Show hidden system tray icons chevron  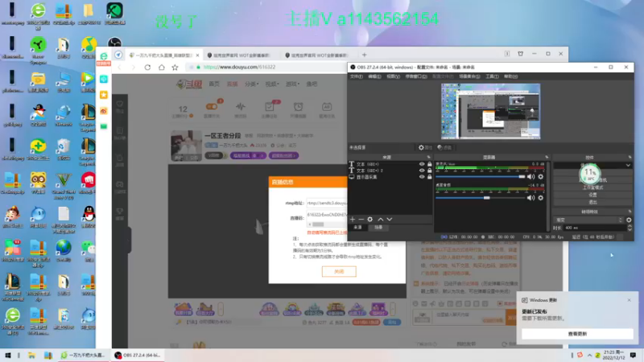point(590,356)
